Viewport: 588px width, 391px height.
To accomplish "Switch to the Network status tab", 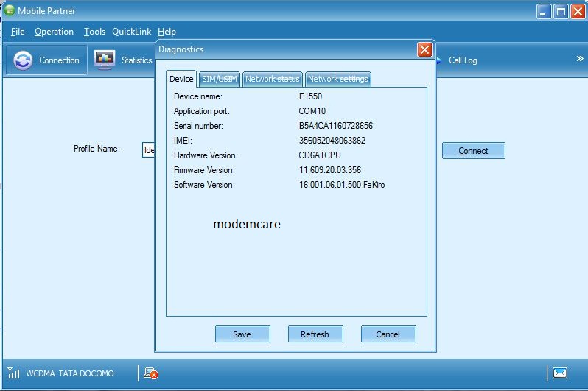I will click(x=272, y=79).
